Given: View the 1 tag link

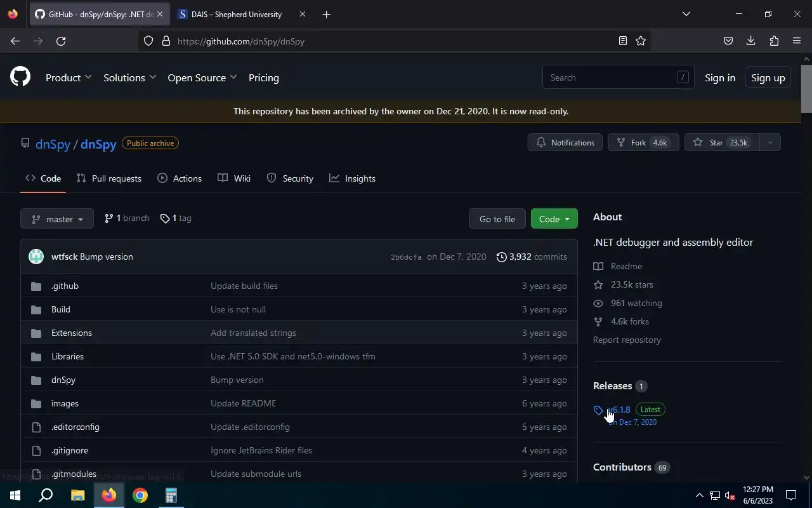Looking at the screenshot, I should tap(176, 218).
